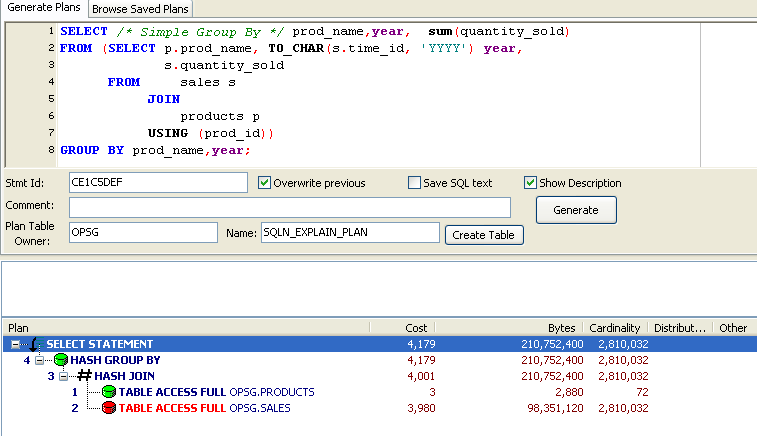This screenshot has width=757, height=436.
Task: Click the word JOIN in SQL editor
Action: click(164, 99)
